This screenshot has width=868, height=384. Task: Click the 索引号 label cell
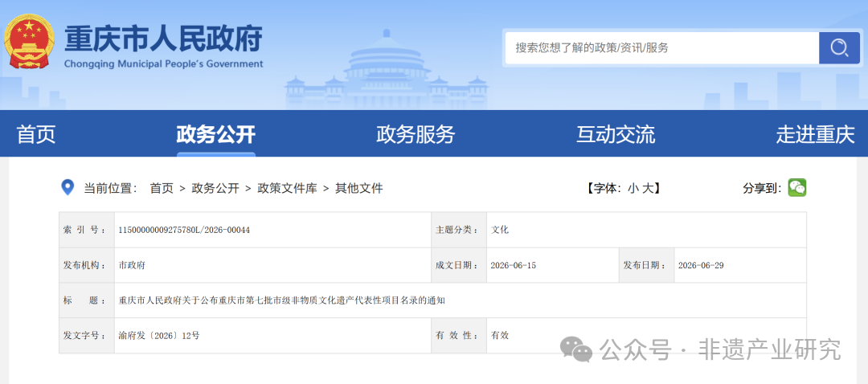pos(87,230)
